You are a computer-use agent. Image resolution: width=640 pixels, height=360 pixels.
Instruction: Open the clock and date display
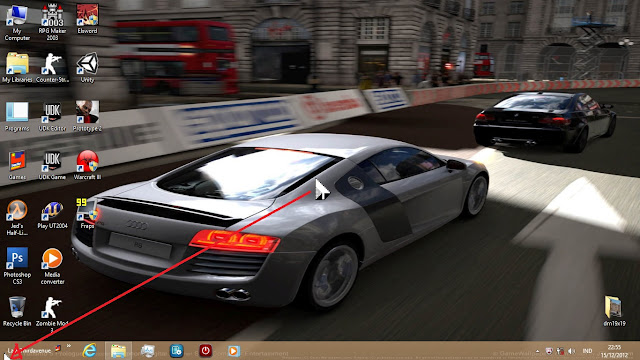614,351
